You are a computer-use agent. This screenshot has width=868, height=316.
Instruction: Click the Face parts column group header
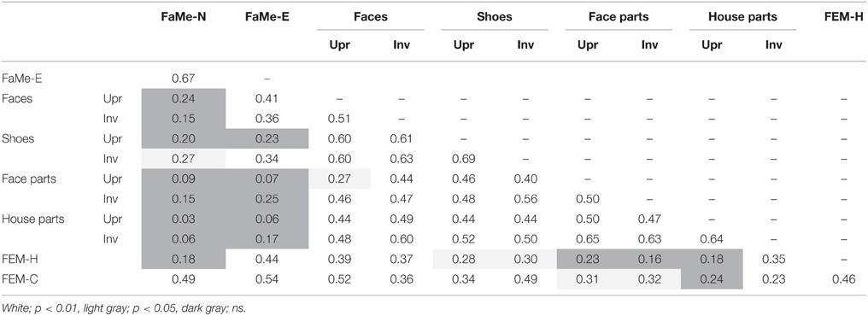(x=619, y=16)
